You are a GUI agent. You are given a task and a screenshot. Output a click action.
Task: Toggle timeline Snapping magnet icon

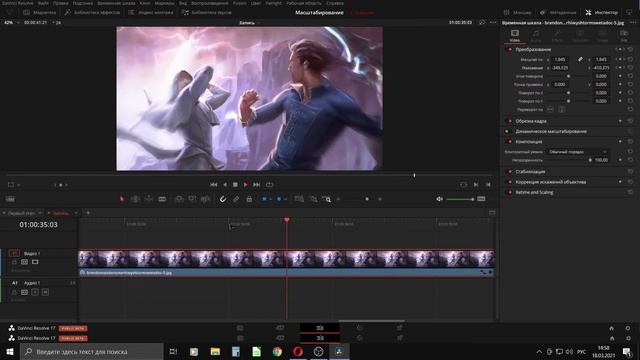coord(222,199)
